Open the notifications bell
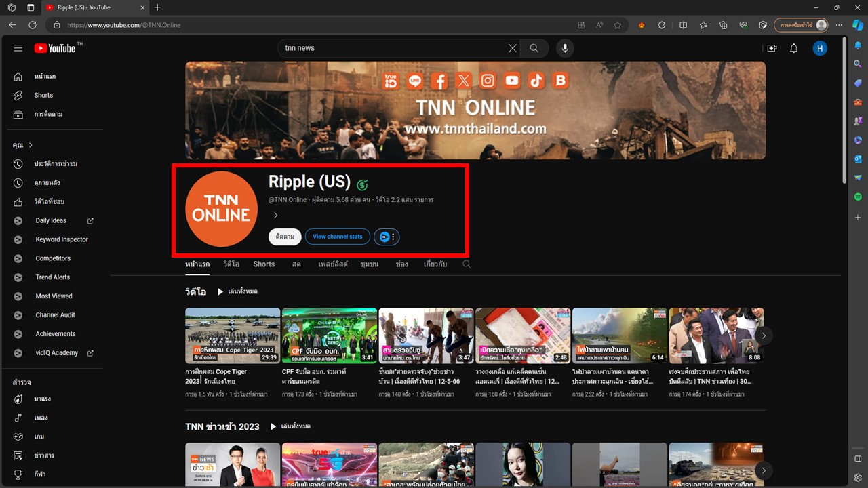The image size is (868, 488). coord(794,48)
